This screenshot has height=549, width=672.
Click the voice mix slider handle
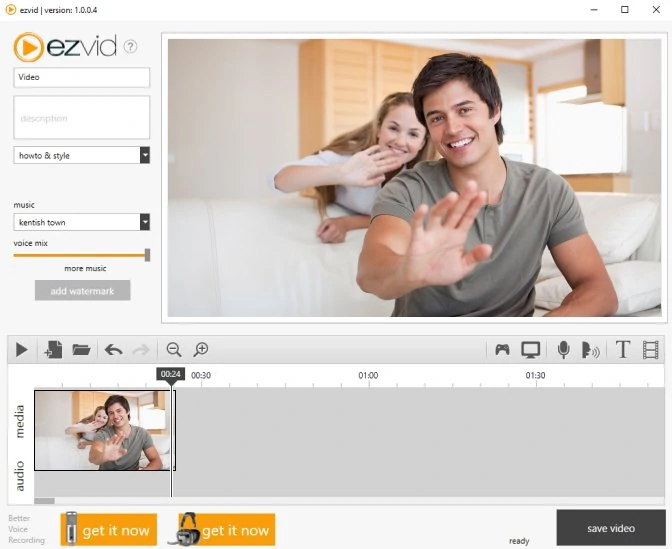[x=147, y=255]
